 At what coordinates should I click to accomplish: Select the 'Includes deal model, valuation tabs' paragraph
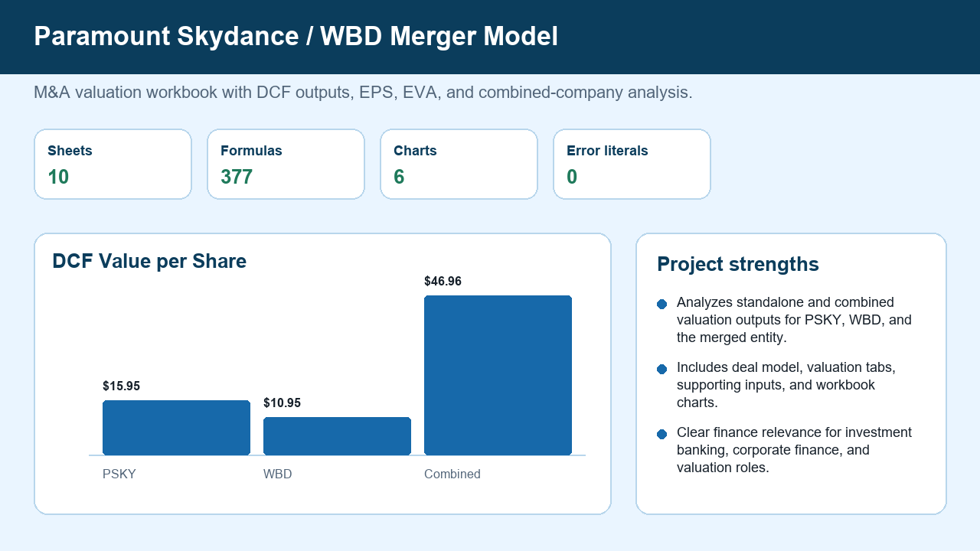coord(786,385)
